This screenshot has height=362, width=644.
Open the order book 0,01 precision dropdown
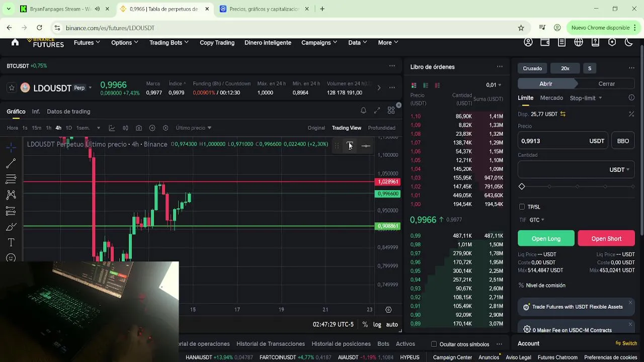[x=494, y=85]
